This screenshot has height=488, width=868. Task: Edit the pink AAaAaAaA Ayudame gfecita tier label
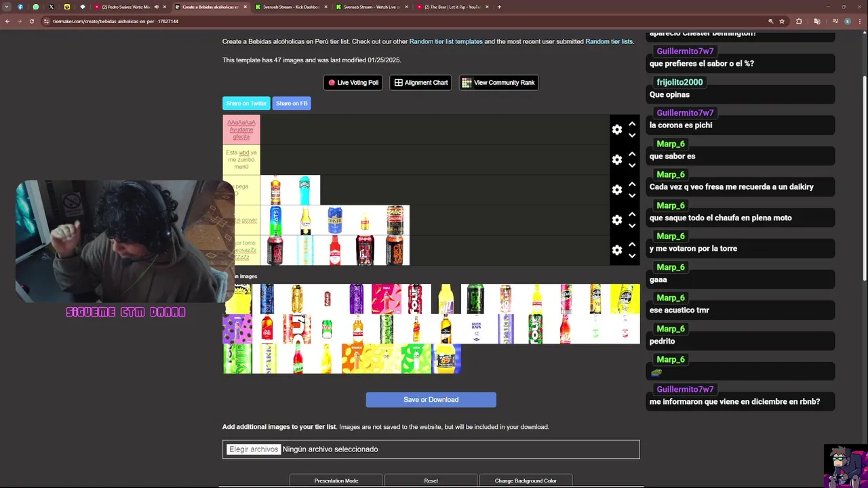(241, 129)
